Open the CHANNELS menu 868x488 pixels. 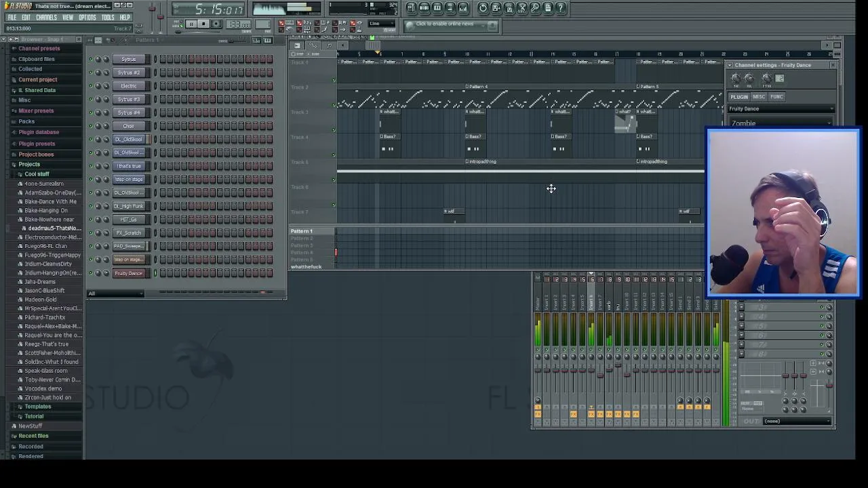[46, 17]
